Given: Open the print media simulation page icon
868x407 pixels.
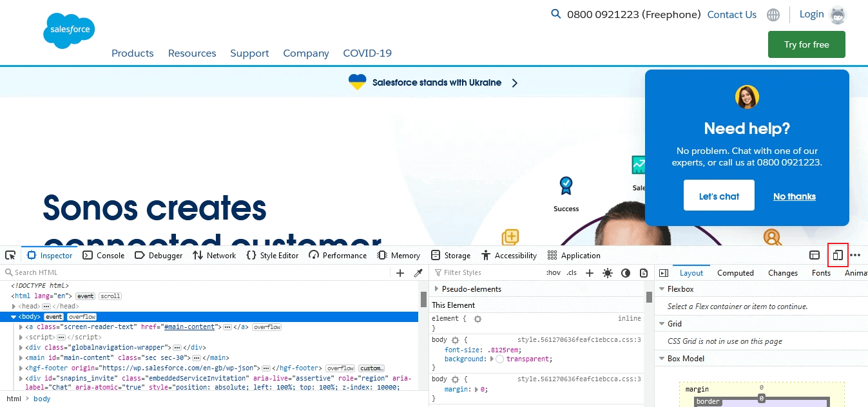Looking at the screenshot, I should 644,273.
